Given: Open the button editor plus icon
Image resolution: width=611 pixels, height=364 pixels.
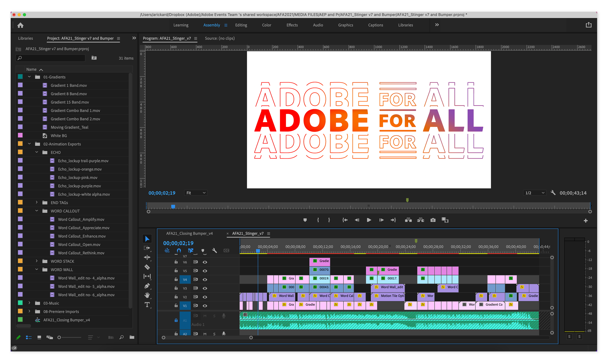Looking at the screenshot, I should pos(586,221).
